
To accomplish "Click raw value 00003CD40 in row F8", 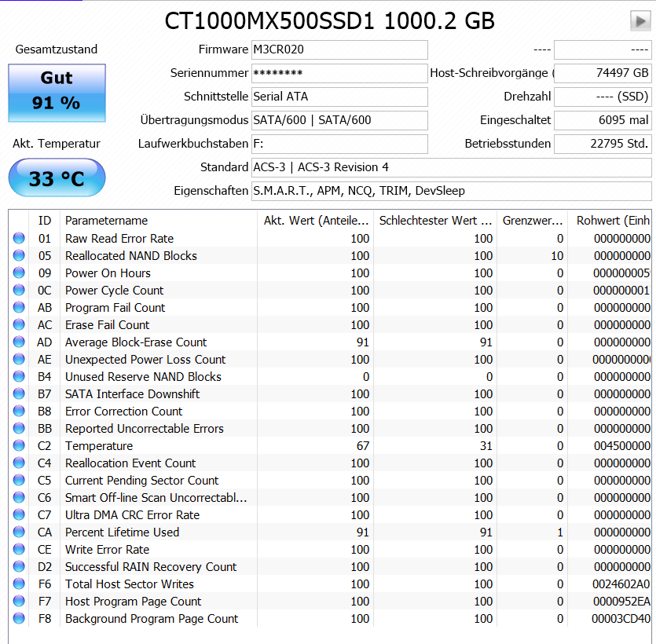I will (x=621, y=619).
